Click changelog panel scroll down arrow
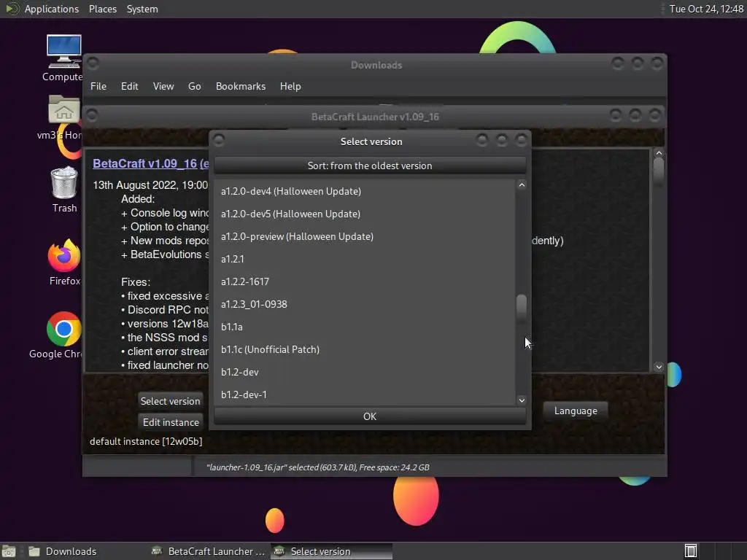This screenshot has width=747, height=560. coord(659,367)
